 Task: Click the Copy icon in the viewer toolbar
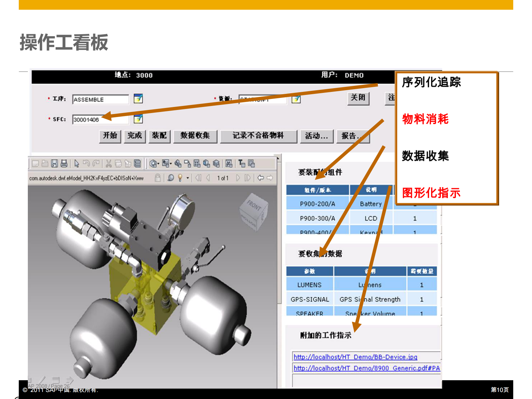pyautogui.click(x=118, y=163)
